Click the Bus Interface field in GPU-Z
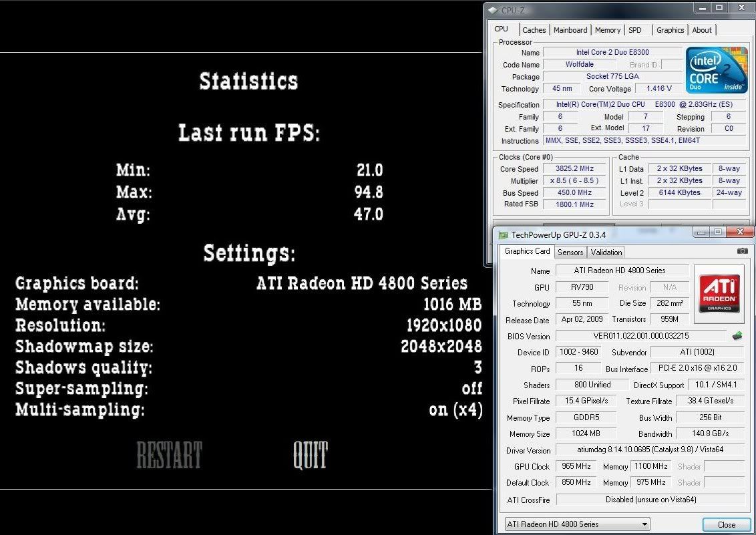The width and height of the screenshot is (756, 535). pyautogui.click(x=697, y=368)
